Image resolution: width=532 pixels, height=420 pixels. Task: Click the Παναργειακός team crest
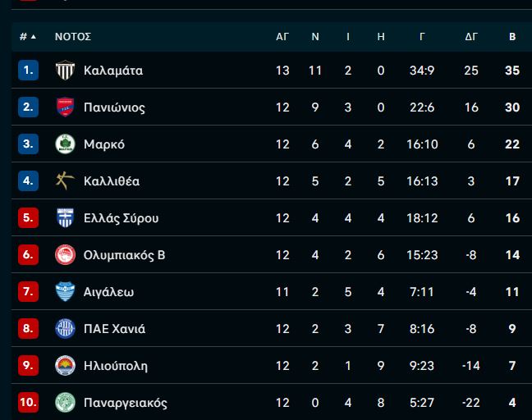pos(65,403)
